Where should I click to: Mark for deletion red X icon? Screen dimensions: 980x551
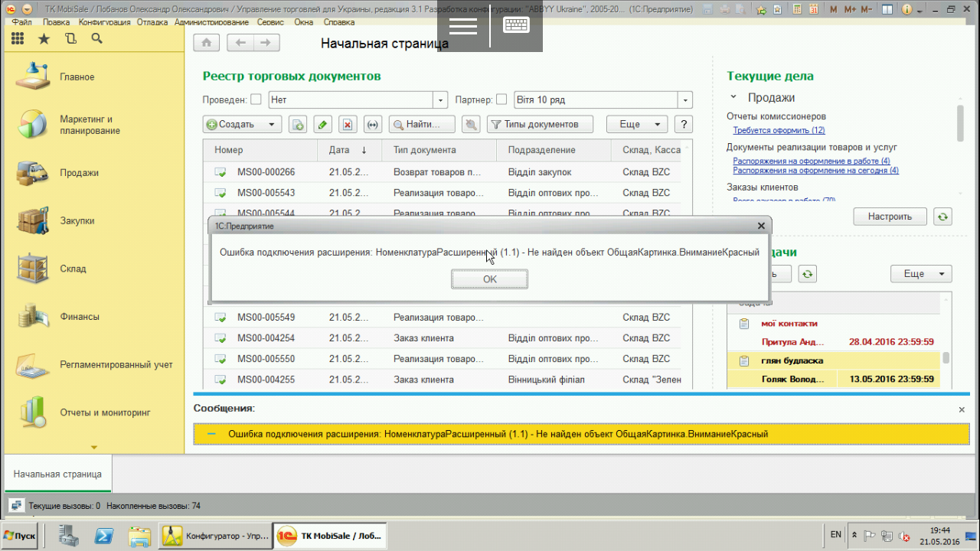(348, 124)
